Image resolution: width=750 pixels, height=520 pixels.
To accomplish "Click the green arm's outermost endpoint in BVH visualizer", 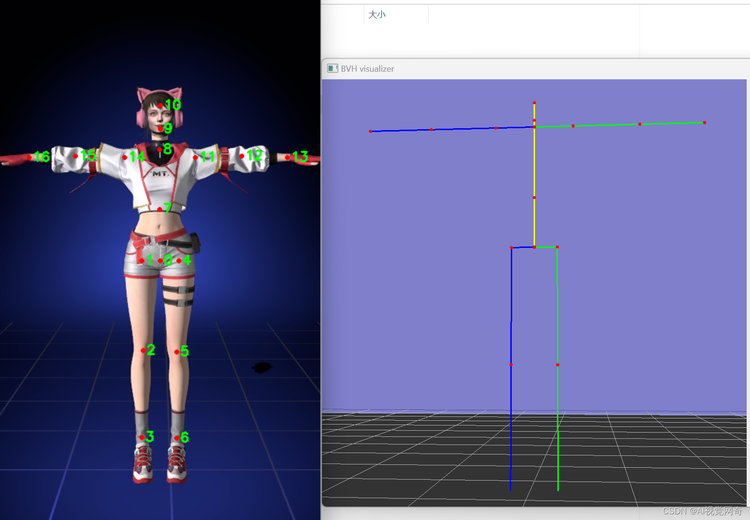I will click(705, 123).
